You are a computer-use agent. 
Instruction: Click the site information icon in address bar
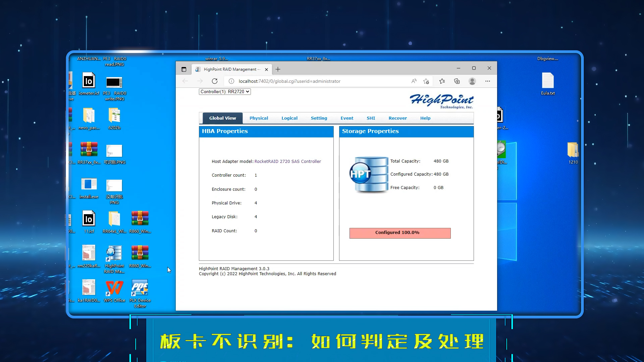[231, 81]
